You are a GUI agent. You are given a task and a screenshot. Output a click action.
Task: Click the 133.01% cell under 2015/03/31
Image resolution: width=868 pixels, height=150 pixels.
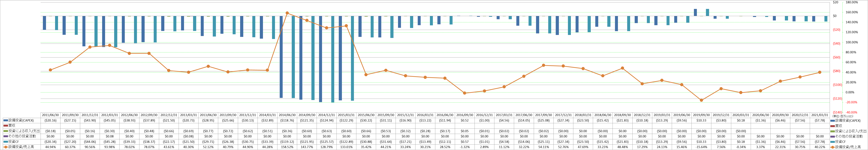[346, 147]
